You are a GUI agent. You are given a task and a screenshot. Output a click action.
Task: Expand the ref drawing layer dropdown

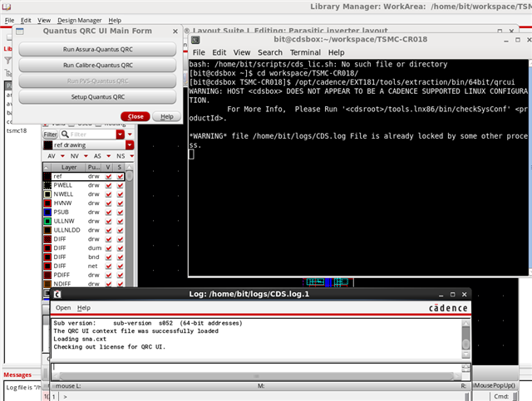click(x=130, y=145)
